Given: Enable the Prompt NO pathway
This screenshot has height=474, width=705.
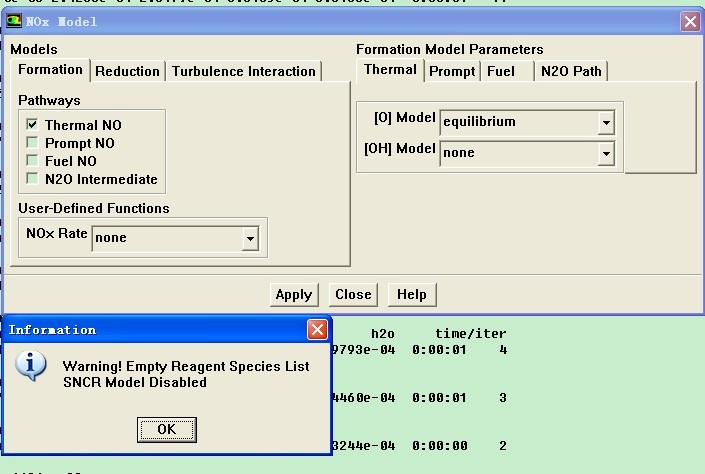Looking at the screenshot, I should (33, 143).
